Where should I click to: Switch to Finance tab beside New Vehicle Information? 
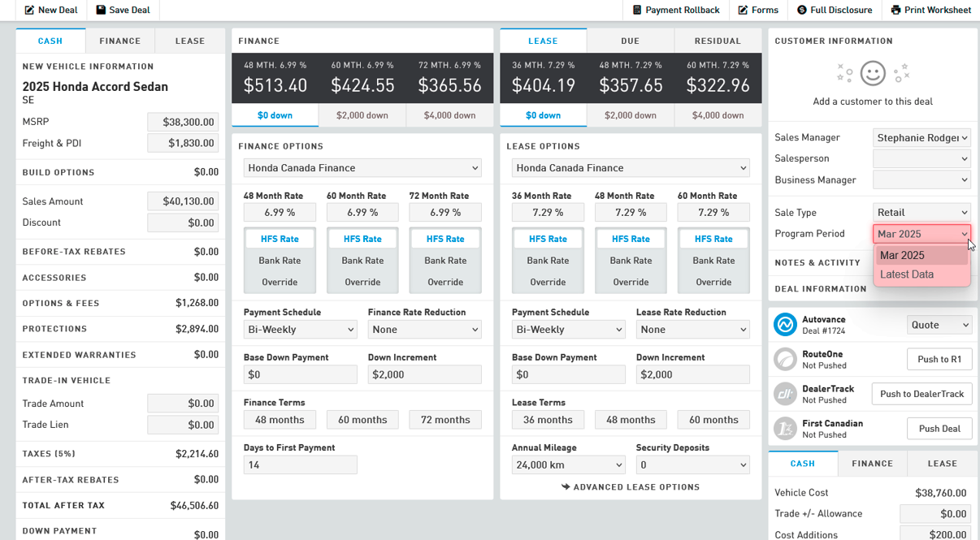[120, 41]
